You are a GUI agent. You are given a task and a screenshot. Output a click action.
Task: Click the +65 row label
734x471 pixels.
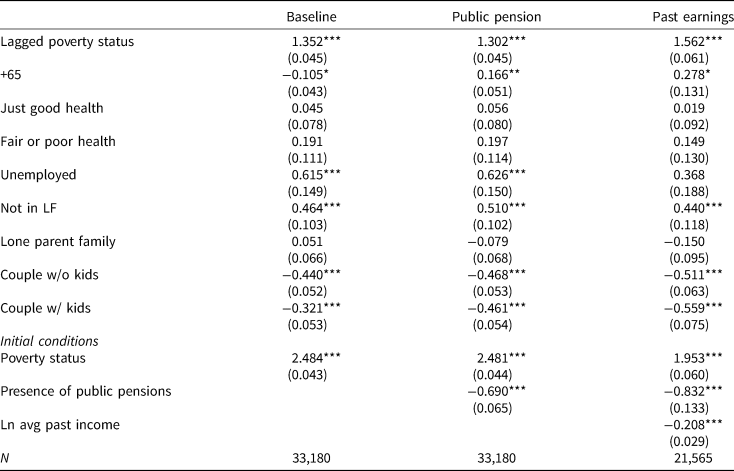pos(12,75)
